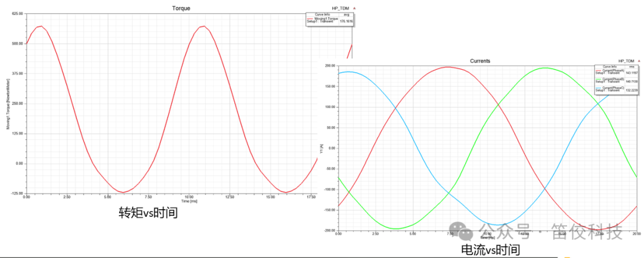Click the Torque plot "Time [ms]" axis label

[x=189, y=201]
